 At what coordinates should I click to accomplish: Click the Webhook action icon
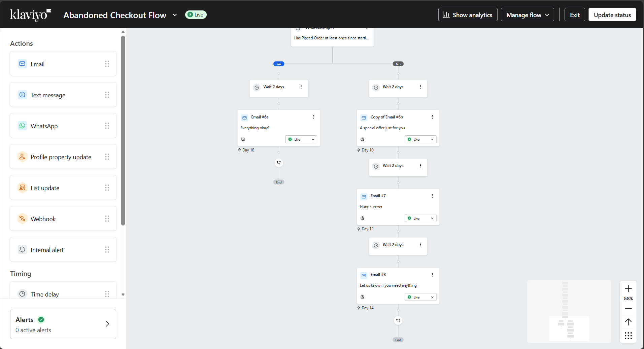pyautogui.click(x=22, y=218)
